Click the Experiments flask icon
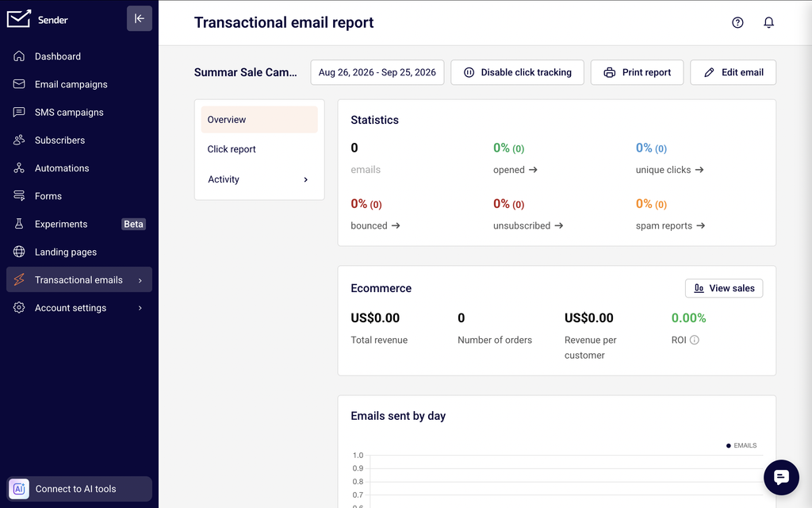This screenshot has width=812, height=508. (x=19, y=224)
